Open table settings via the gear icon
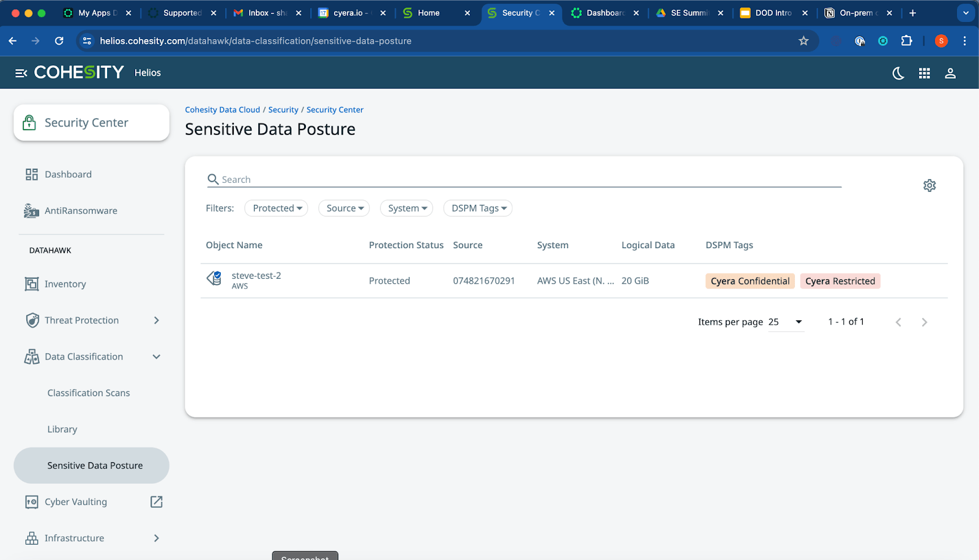 929,185
